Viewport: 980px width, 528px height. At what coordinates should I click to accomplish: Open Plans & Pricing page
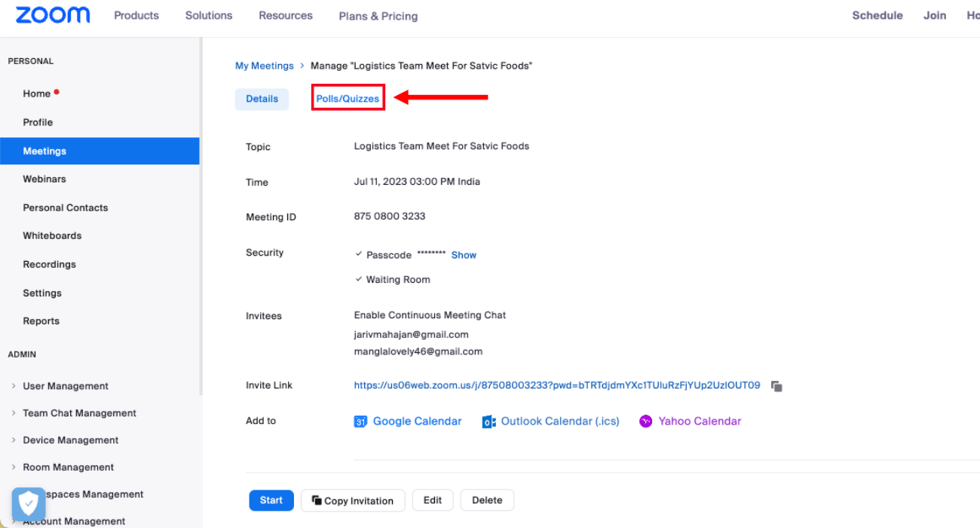[378, 16]
